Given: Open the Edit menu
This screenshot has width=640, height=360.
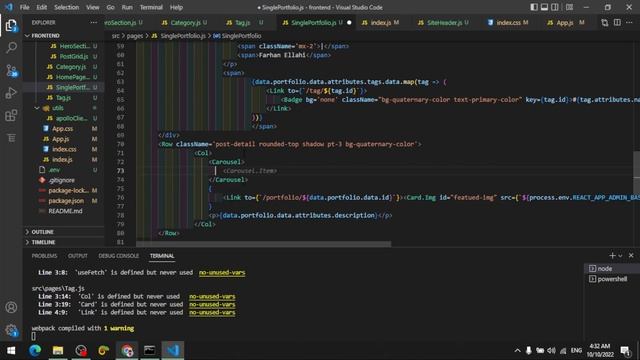Looking at the screenshot, I should pyautogui.click(x=41, y=7).
